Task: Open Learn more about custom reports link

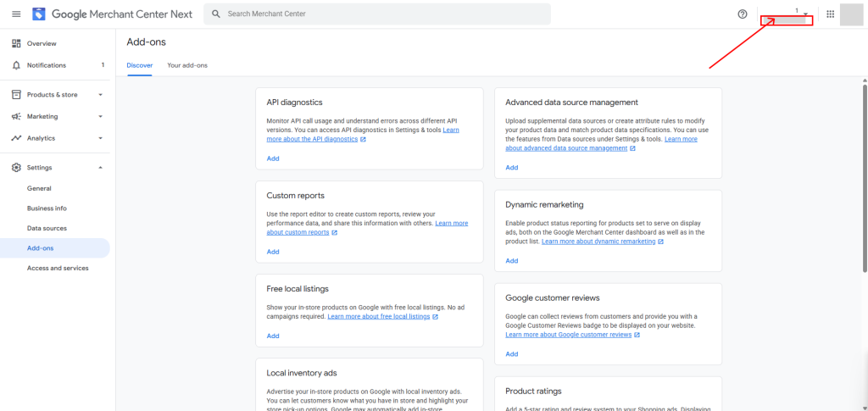Action: coord(298,232)
